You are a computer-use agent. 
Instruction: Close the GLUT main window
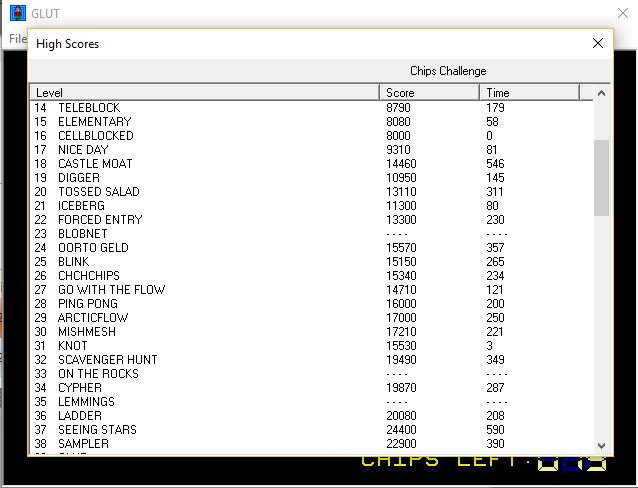tap(621, 13)
